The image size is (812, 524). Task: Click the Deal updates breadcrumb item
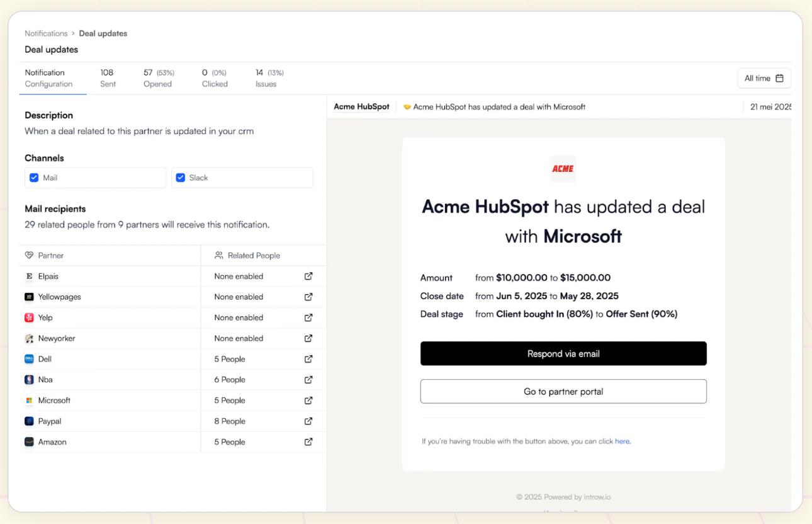coord(103,33)
